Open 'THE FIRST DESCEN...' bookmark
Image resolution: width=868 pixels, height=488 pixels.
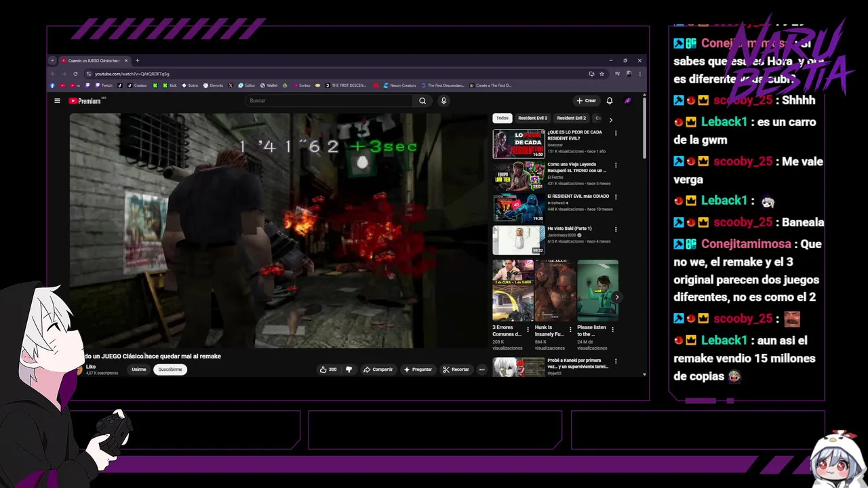(x=347, y=85)
